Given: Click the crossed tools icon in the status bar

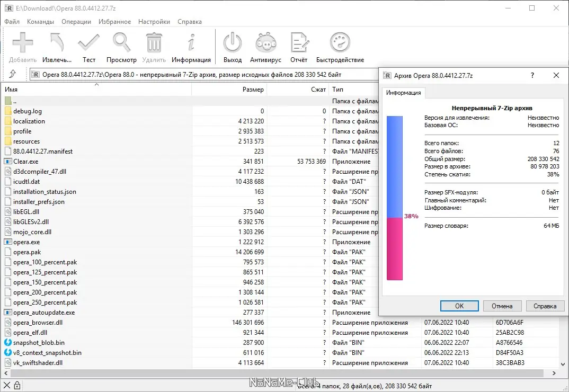Looking at the screenshot, I should [6, 386].
